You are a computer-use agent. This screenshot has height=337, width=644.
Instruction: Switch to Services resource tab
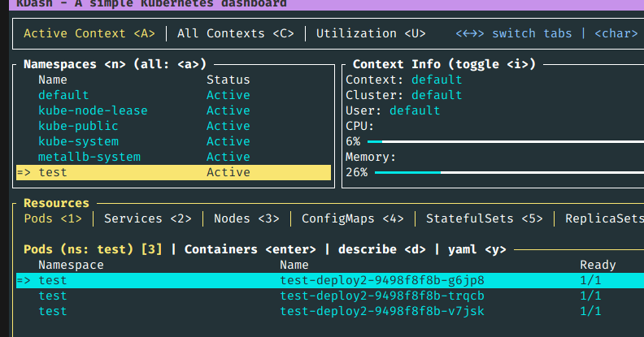point(148,218)
